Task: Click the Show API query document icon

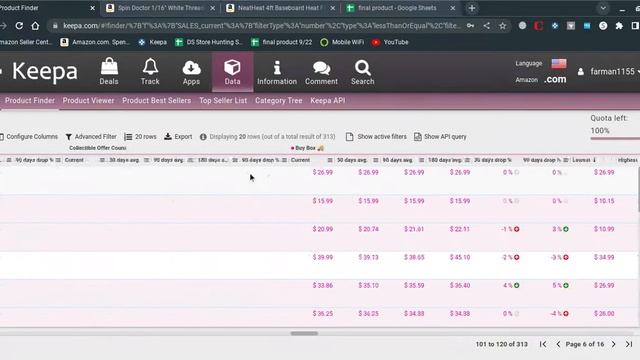Action: coord(418,137)
